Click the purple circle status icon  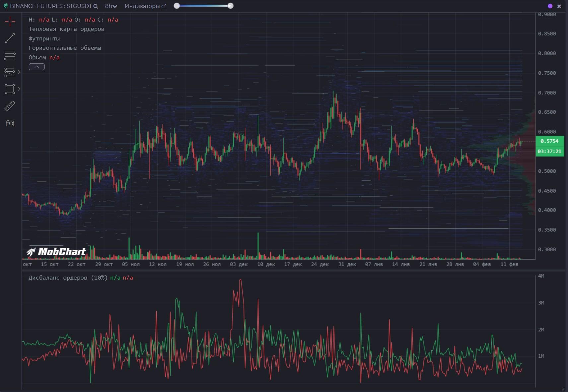coord(550,6)
